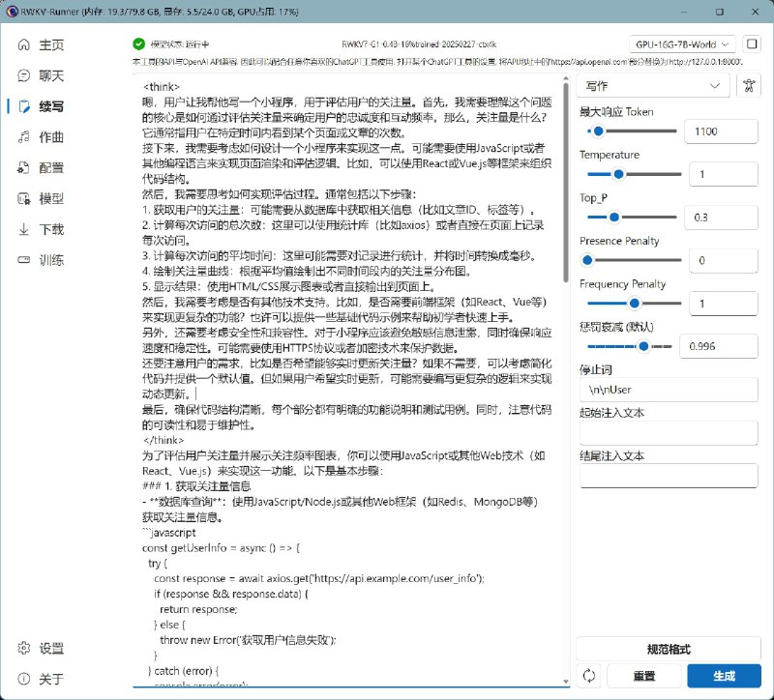Screen dimensions: 774x700
Task: Click the text editor vertical scrollbar thumb
Action: pyautogui.click(x=566, y=183)
